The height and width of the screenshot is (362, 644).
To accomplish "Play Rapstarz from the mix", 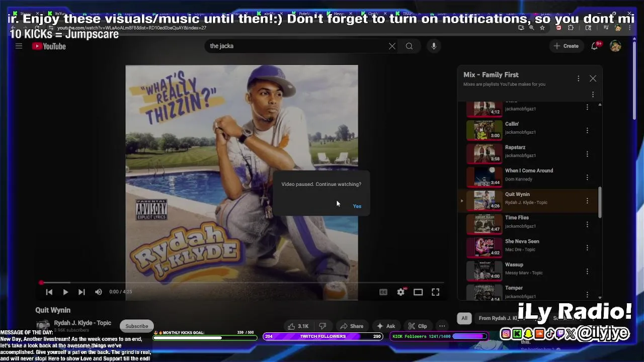I will [528, 153].
